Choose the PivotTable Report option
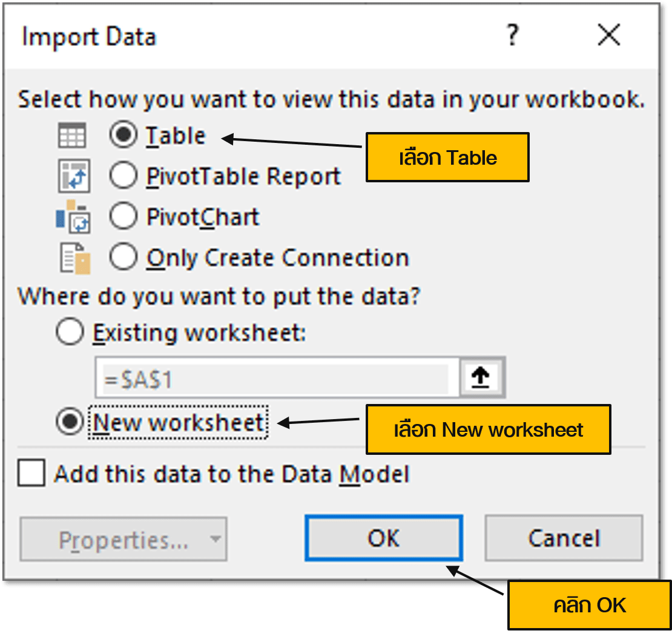This screenshot has height=642, width=672. click(123, 176)
